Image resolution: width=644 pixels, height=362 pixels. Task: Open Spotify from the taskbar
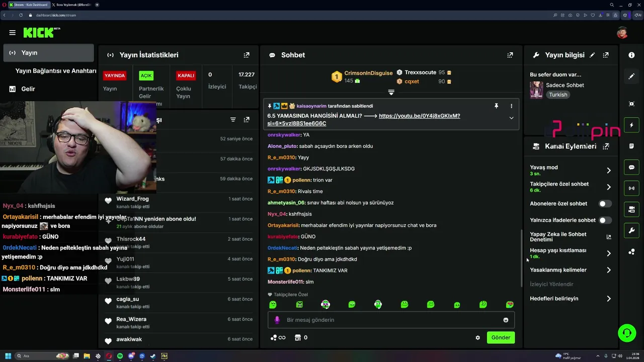click(x=120, y=356)
